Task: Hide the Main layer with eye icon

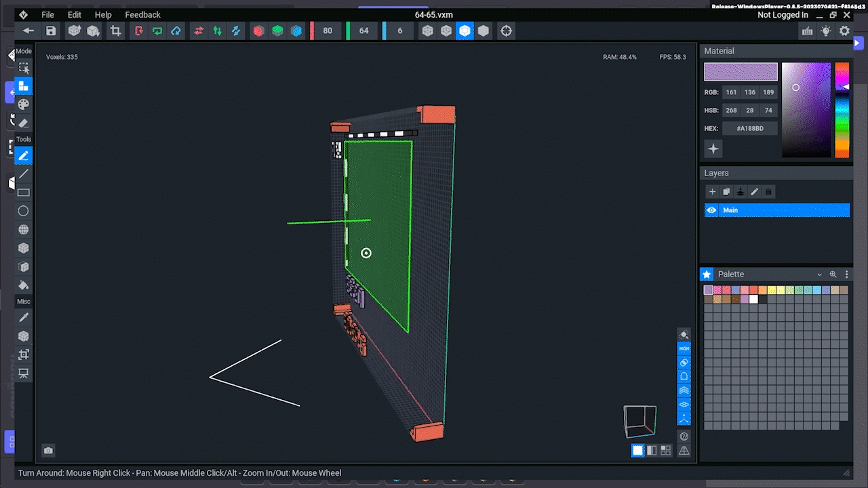Action: [x=711, y=210]
